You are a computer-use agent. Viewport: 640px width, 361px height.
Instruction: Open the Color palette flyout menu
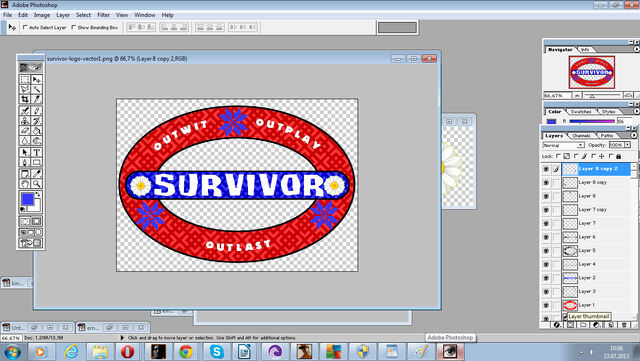click(636, 111)
